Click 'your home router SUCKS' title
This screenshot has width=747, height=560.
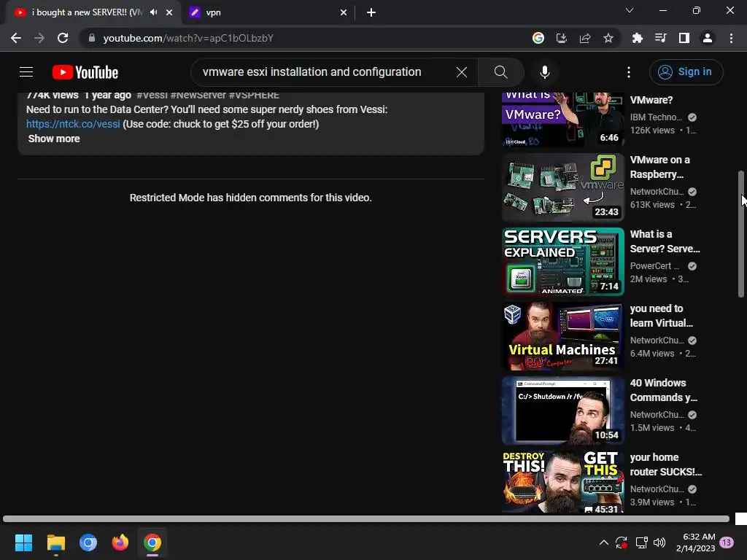(x=666, y=464)
